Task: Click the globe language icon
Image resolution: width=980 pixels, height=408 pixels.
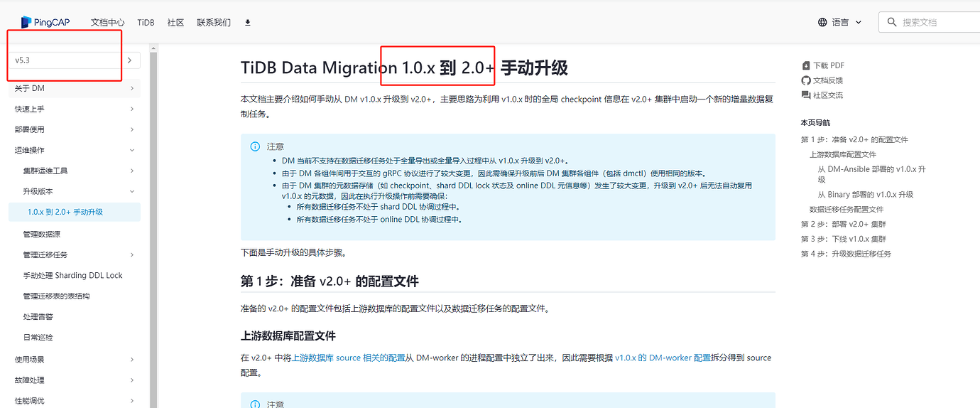Action: pos(822,23)
